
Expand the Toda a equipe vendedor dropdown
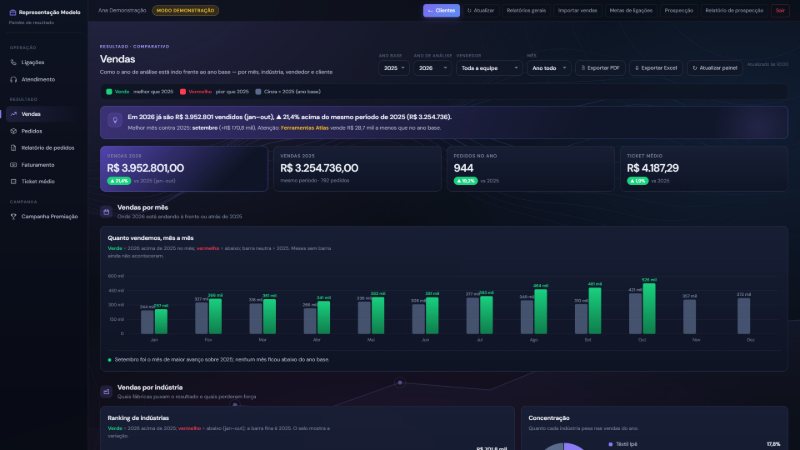489,68
